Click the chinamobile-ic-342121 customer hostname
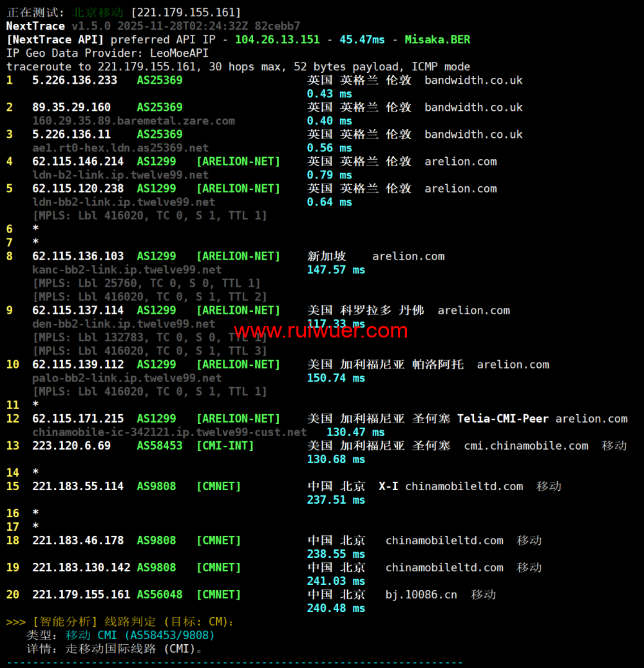 pyautogui.click(x=169, y=432)
